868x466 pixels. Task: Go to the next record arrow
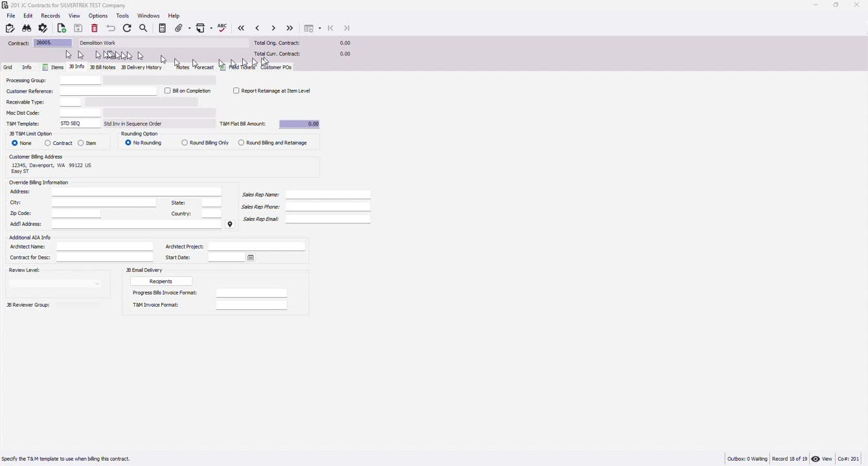[273, 28]
